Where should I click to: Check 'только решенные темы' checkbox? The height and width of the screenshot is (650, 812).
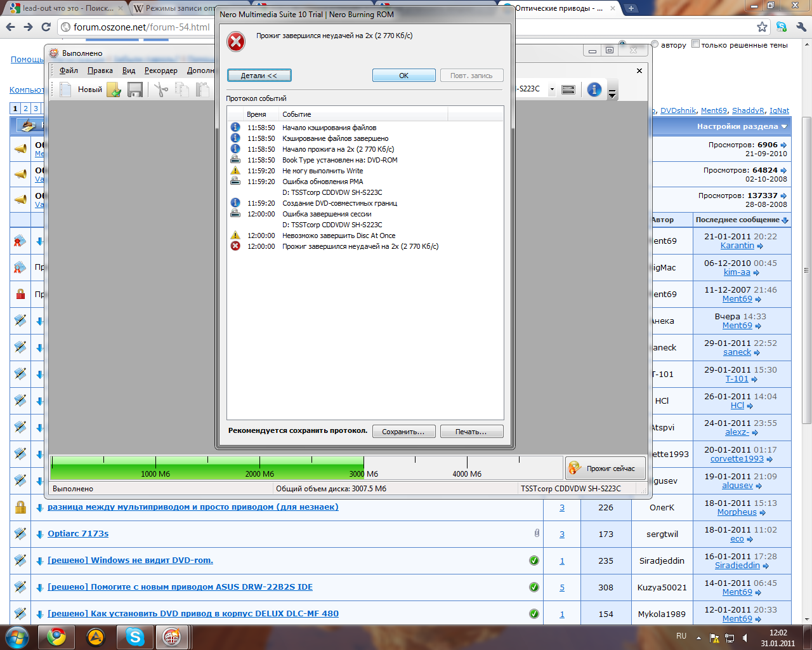coord(695,44)
